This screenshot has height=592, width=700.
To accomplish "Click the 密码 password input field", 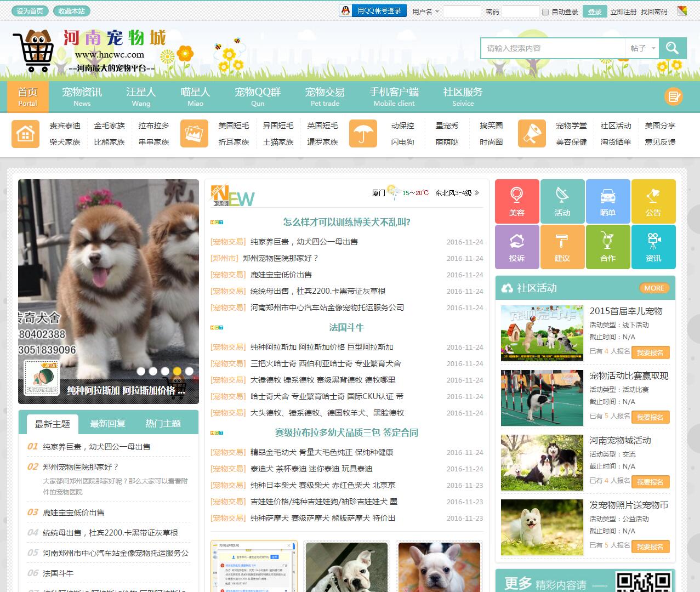I will (x=520, y=12).
